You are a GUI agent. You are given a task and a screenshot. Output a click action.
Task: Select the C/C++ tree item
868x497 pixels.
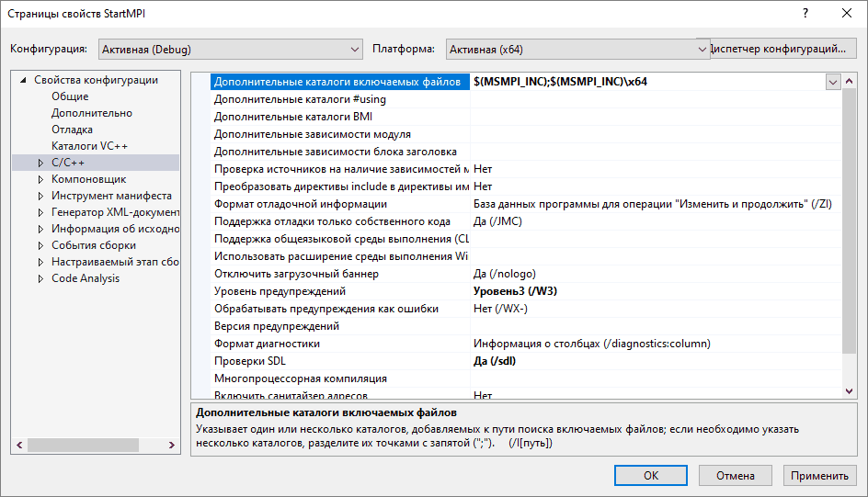(68, 163)
